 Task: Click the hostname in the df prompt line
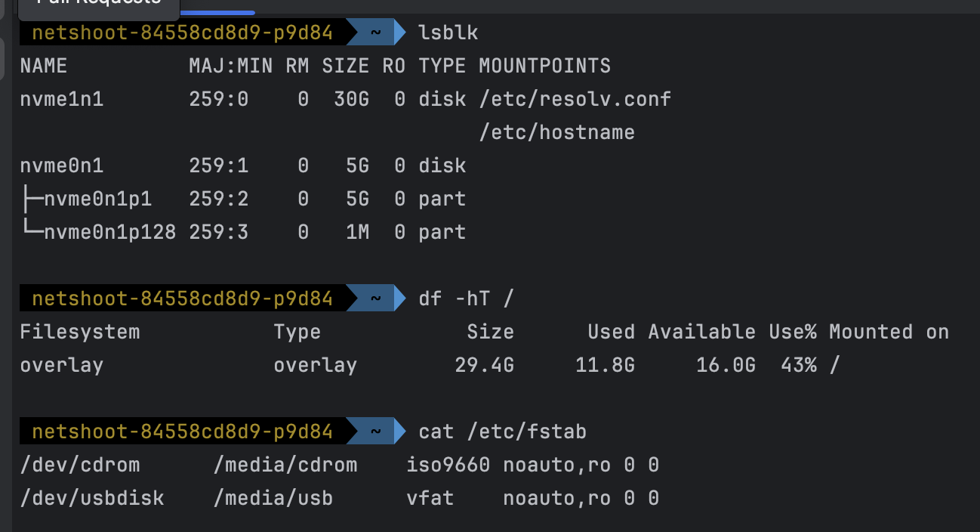(182, 298)
